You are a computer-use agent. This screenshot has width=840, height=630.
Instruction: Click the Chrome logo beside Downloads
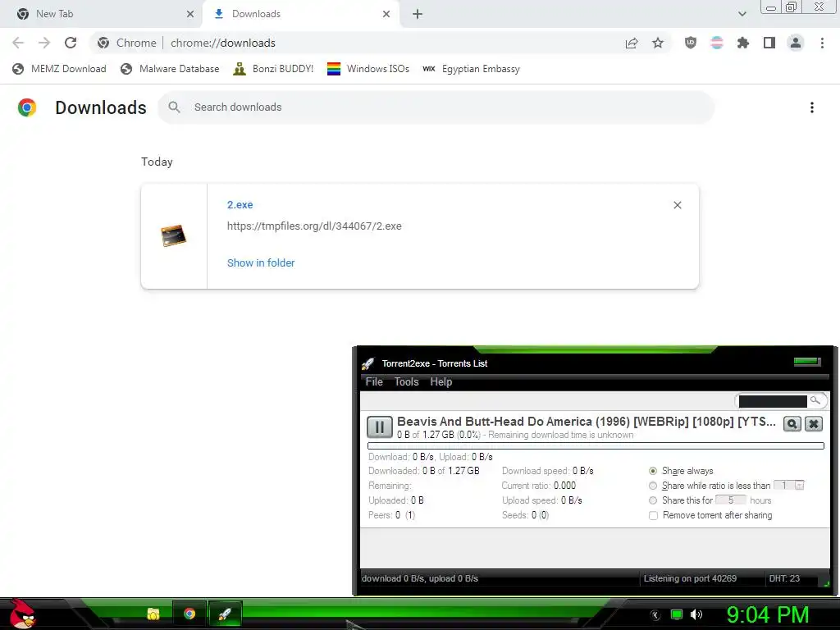tap(27, 107)
